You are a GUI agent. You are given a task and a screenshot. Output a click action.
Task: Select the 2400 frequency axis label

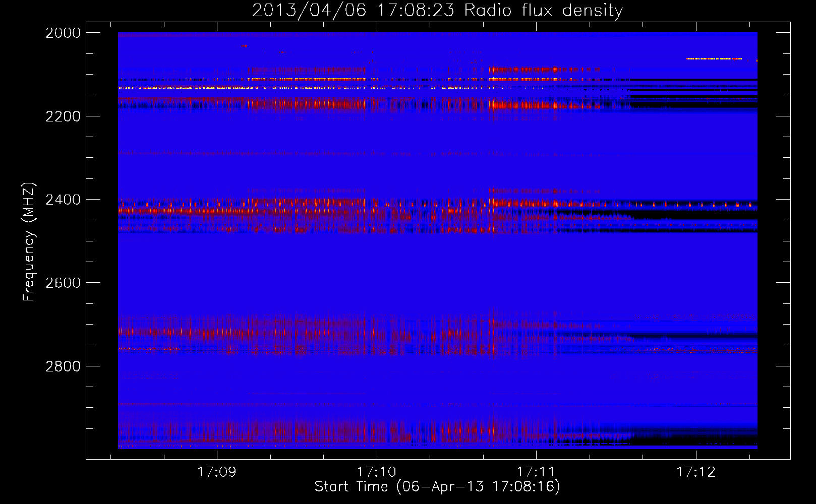[63, 200]
